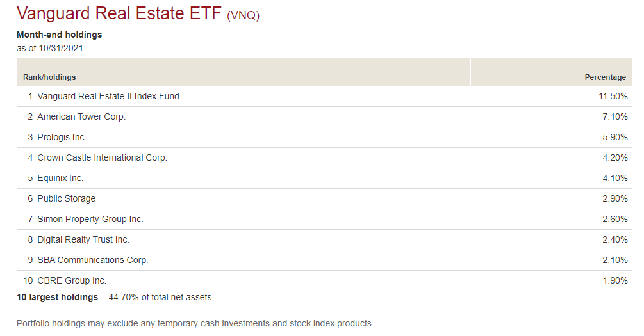Click the CBRE Group Inc. holding
The width and height of the screenshot is (644, 336).
coord(72,280)
